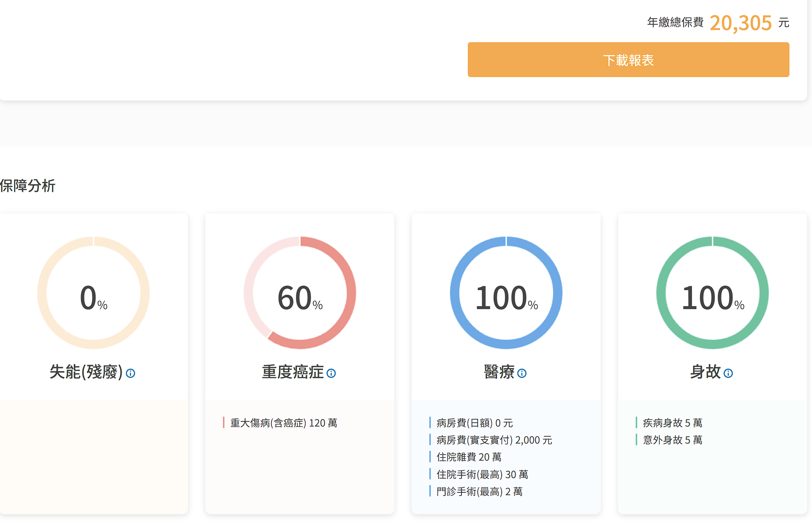Screen dimensions: 812x522
Task: Click the blue 100% medical coverage ring
Action: [x=506, y=292]
